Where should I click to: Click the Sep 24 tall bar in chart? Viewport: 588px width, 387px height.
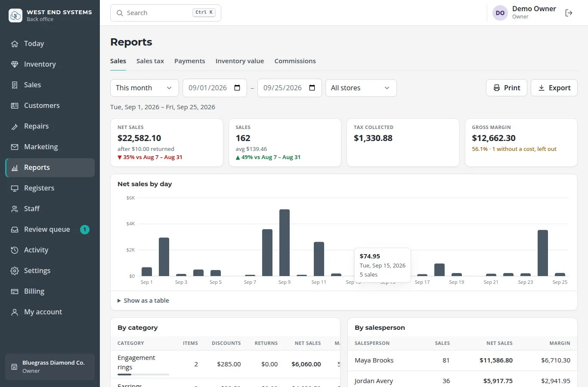pos(543,253)
